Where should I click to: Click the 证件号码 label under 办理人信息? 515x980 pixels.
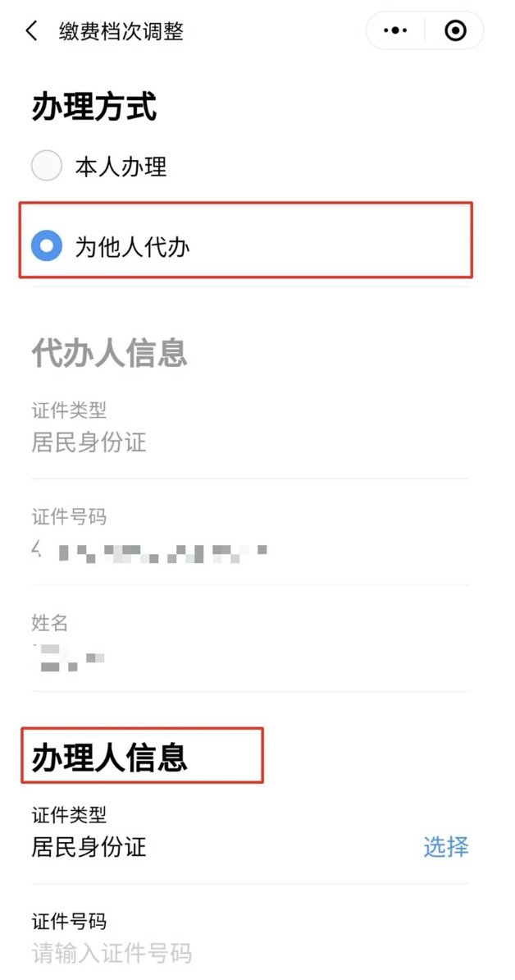tap(69, 921)
